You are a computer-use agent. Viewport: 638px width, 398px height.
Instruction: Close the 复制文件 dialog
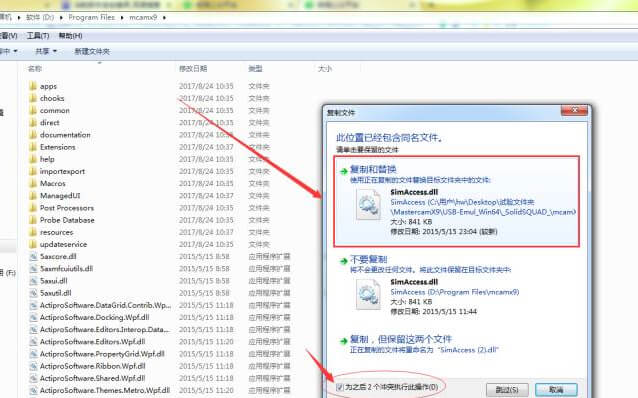[x=575, y=110]
